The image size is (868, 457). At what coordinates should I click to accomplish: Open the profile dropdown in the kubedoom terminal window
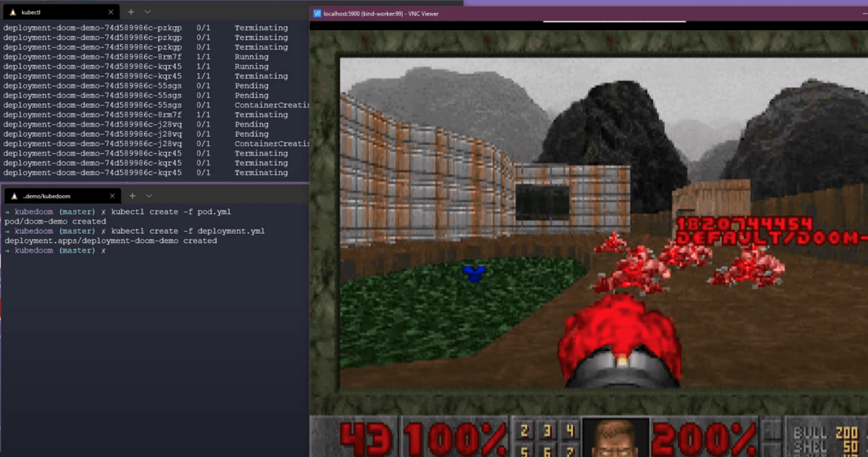click(148, 195)
